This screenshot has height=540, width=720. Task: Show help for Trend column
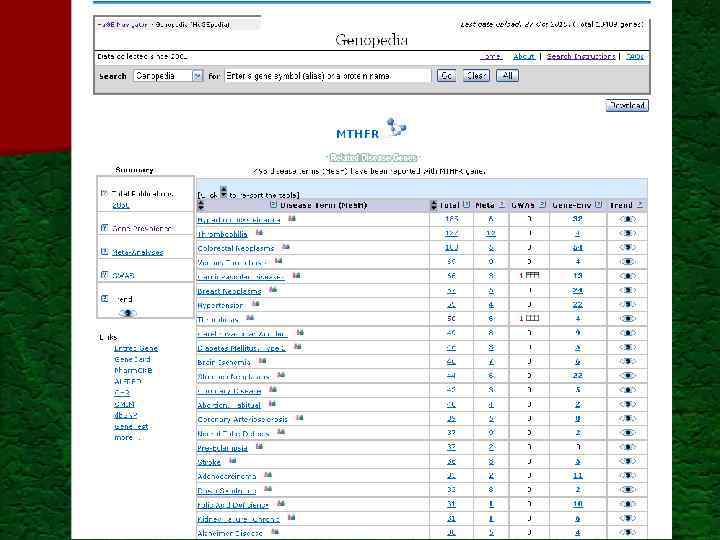coord(640,205)
